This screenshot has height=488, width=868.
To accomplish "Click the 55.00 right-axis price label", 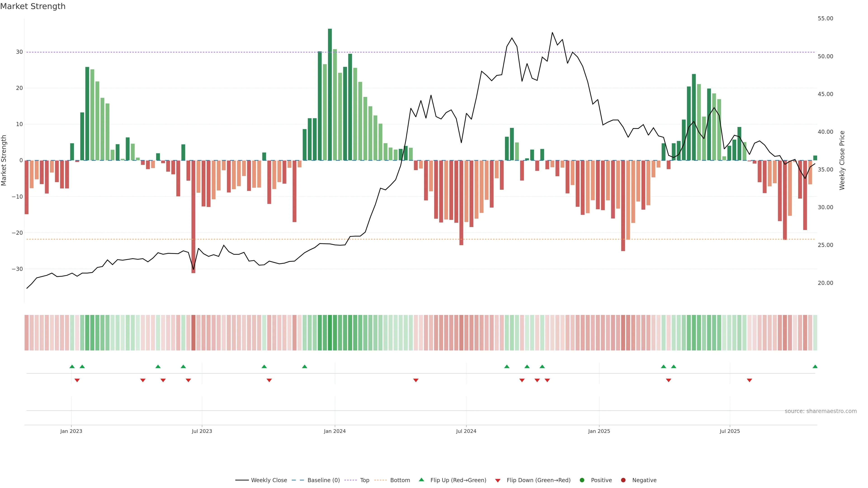I will [825, 18].
